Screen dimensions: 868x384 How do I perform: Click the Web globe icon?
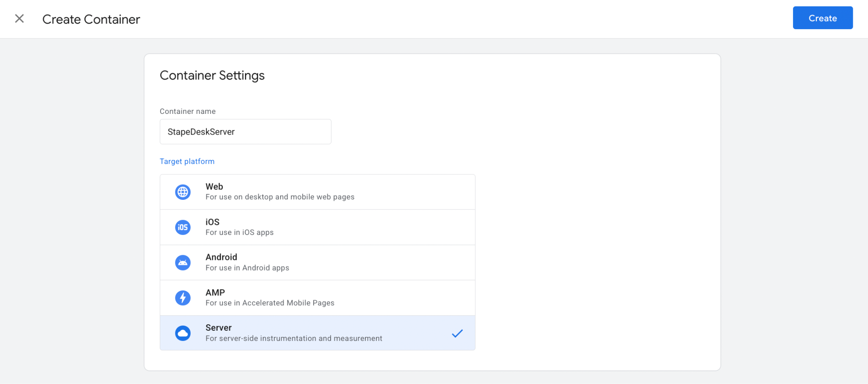(183, 192)
